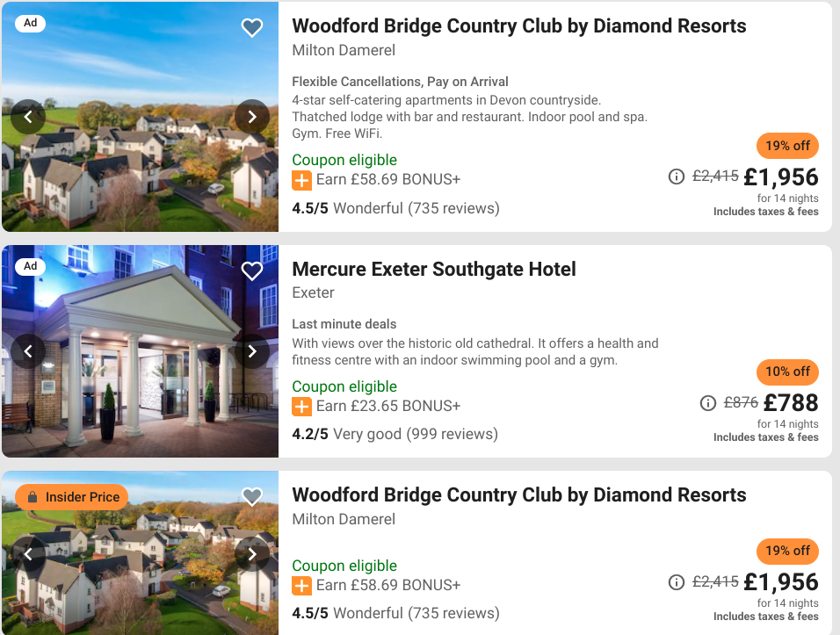Go to next photo of Mercure Exeter hotel
Screen dimensions: 840x635
(x=252, y=351)
